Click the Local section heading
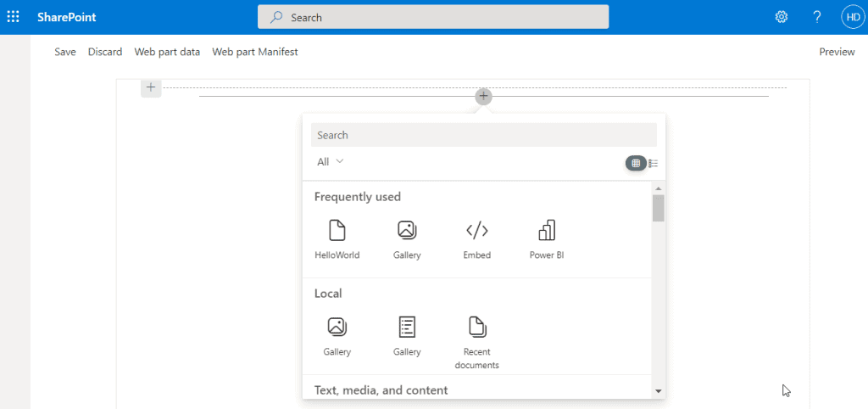 [328, 293]
